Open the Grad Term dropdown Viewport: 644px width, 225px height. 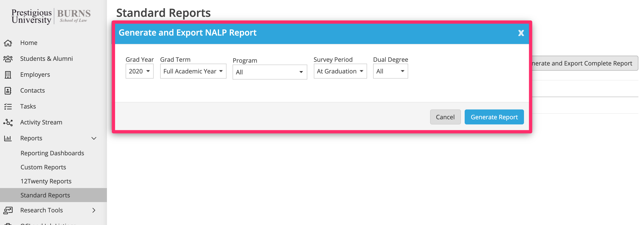(193, 71)
